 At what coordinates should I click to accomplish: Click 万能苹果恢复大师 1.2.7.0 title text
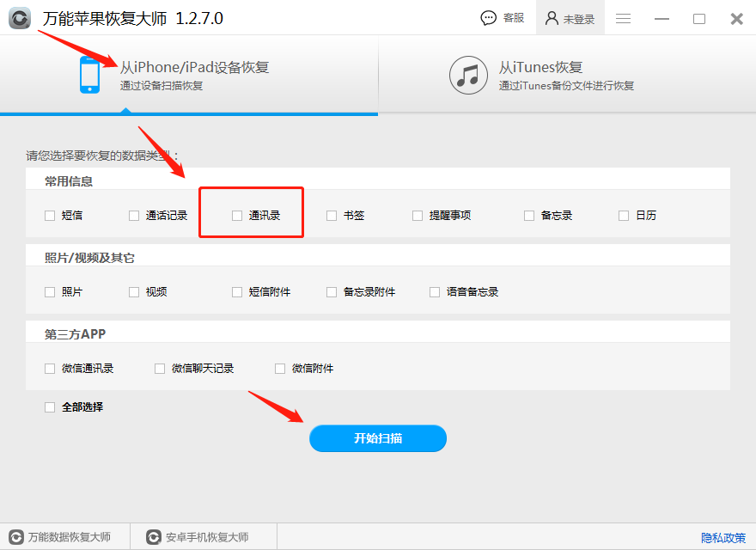(133, 18)
